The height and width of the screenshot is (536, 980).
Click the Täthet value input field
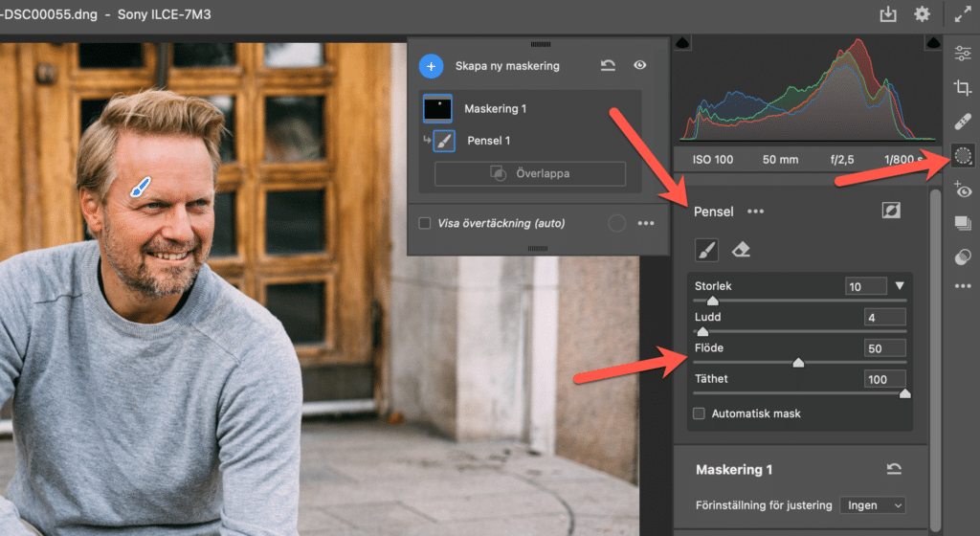pos(885,379)
